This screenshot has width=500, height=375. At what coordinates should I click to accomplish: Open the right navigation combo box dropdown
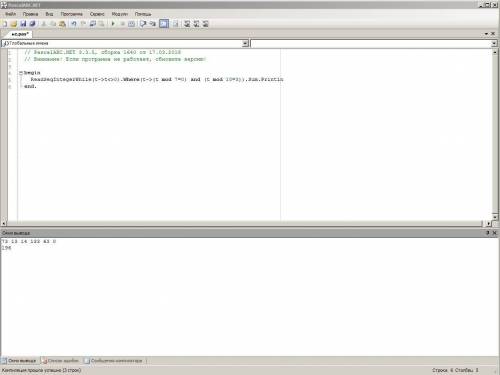pos(494,43)
